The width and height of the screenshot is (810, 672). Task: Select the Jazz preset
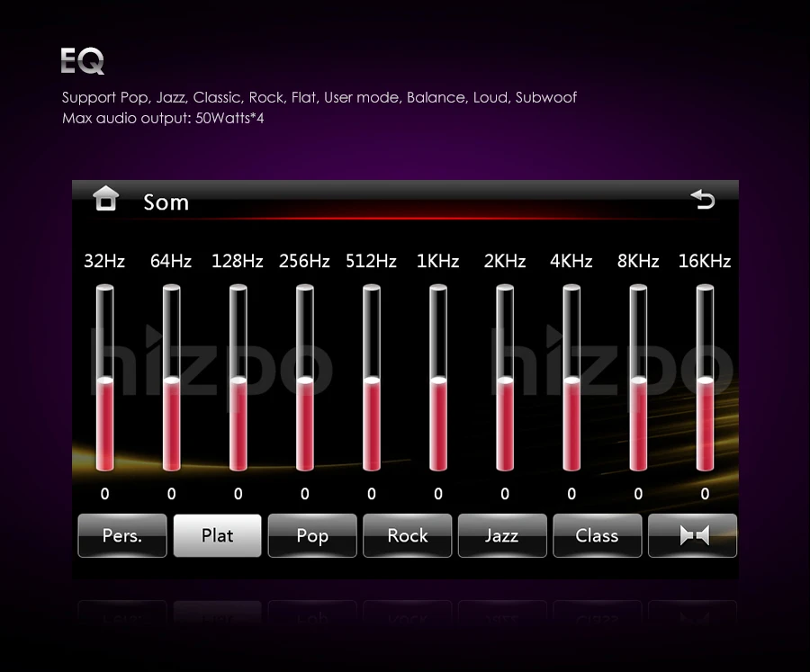click(502, 535)
